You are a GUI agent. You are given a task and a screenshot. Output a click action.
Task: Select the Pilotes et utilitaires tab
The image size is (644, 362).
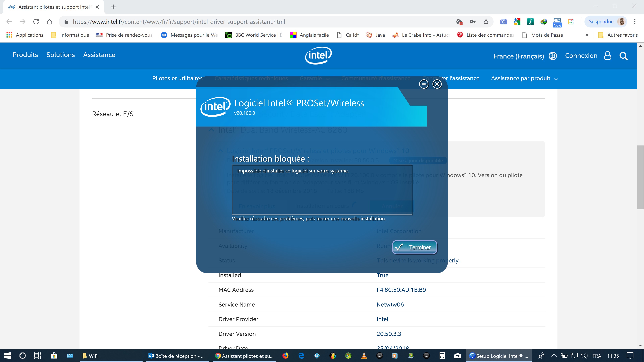(177, 78)
